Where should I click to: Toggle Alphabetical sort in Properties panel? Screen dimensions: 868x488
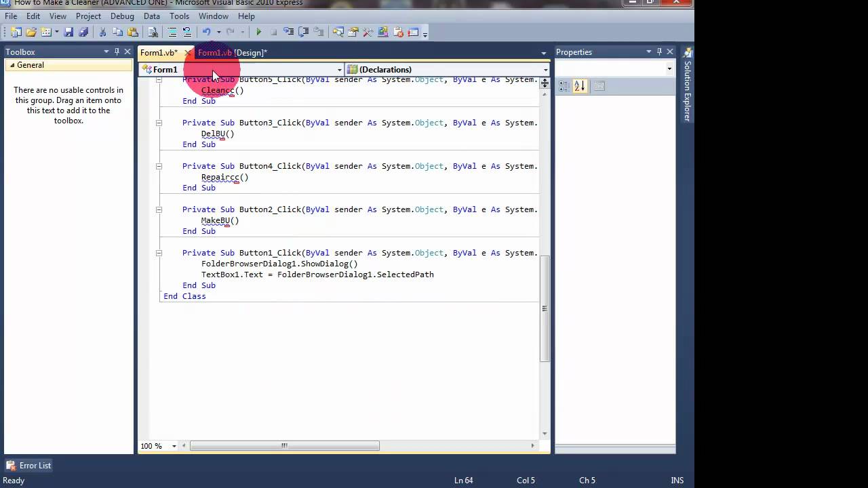coord(580,86)
